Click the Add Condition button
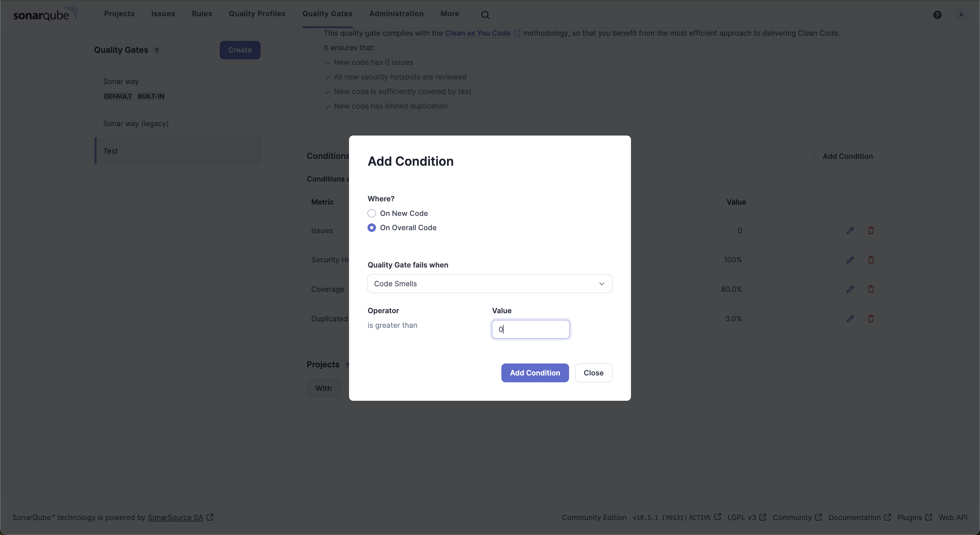Viewport: 980px width, 535px height. (x=535, y=373)
